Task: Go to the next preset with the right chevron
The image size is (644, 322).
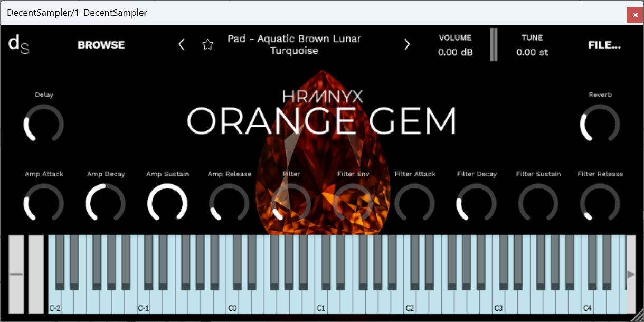Action: point(407,44)
